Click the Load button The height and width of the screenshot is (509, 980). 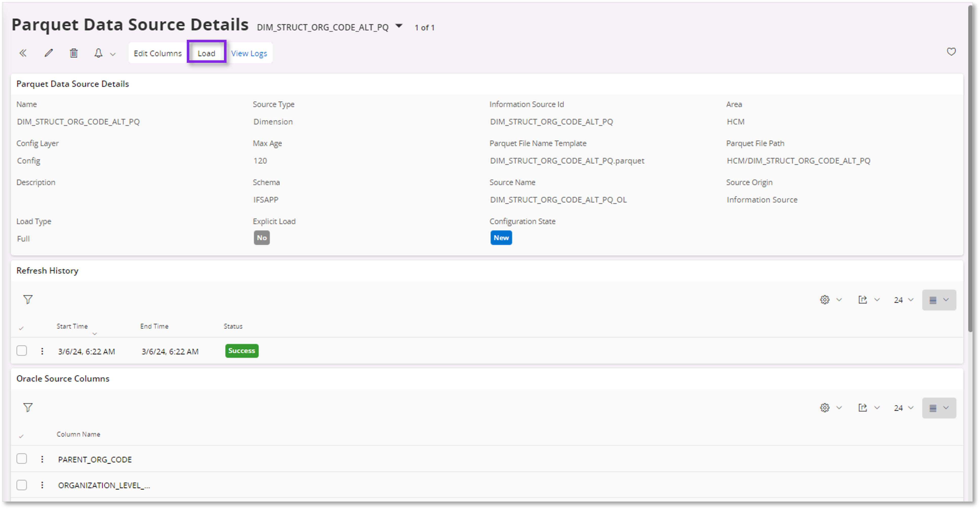coord(207,53)
